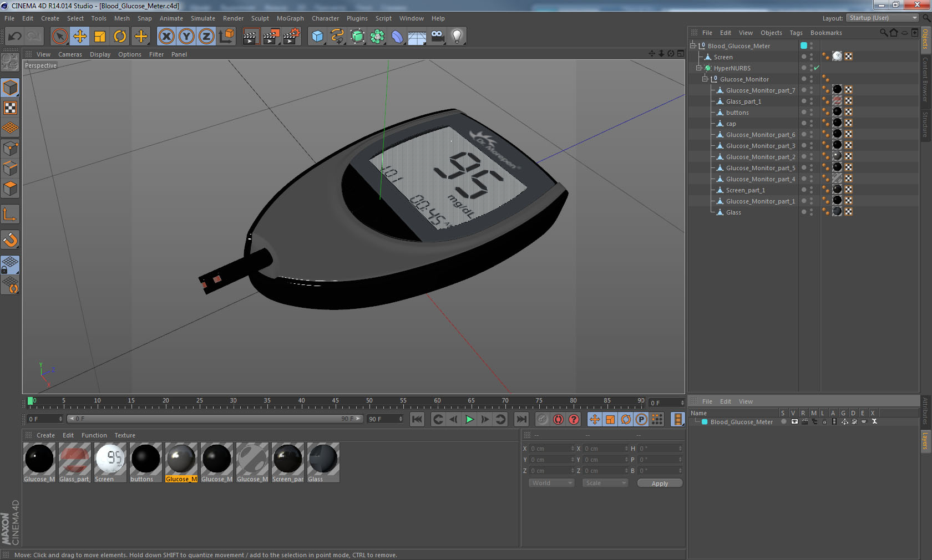Toggle visibility dots for Glass object
Screen dimensions: 932x560
[811, 212]
